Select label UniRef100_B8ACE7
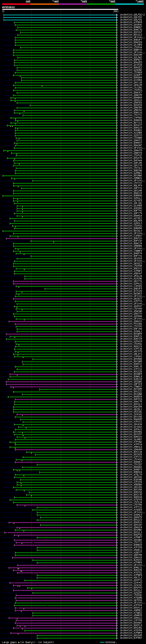The image size is (146, 644). tap(131, 93)
